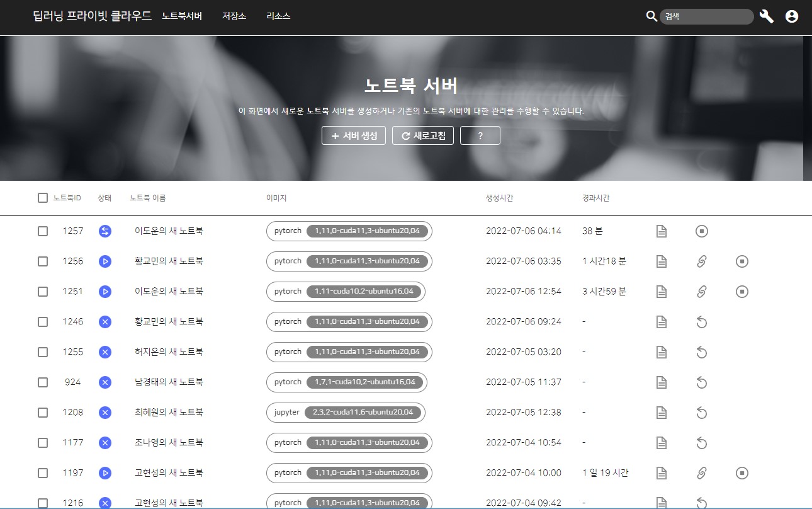View log document for notebook 924
The width and height of the screenshot is (812, 509).
[662, 382]
